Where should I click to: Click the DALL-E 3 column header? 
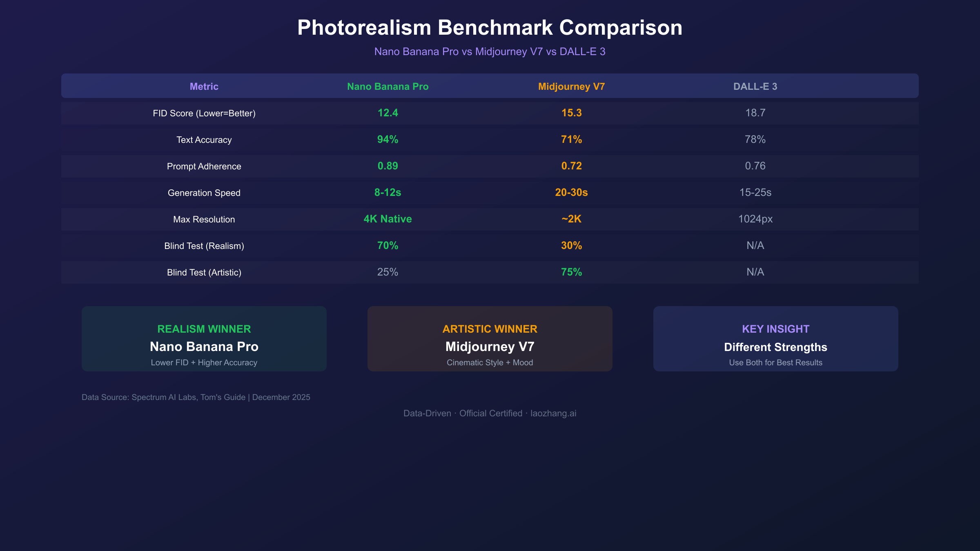(755, 87)
